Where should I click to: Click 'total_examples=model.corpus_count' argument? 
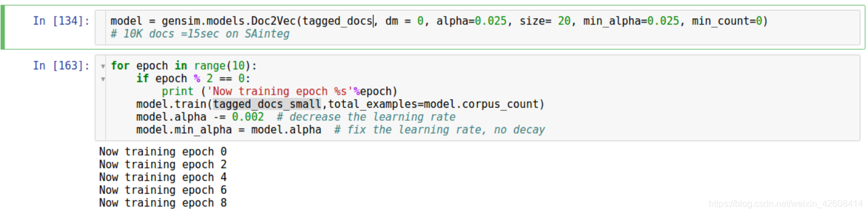click(x=433, y=104)
